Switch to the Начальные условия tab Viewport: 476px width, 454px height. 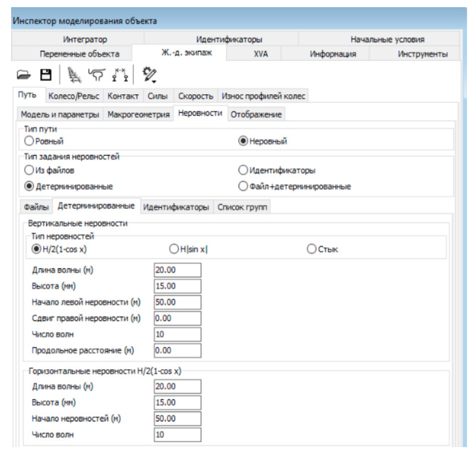pos(387,39)
